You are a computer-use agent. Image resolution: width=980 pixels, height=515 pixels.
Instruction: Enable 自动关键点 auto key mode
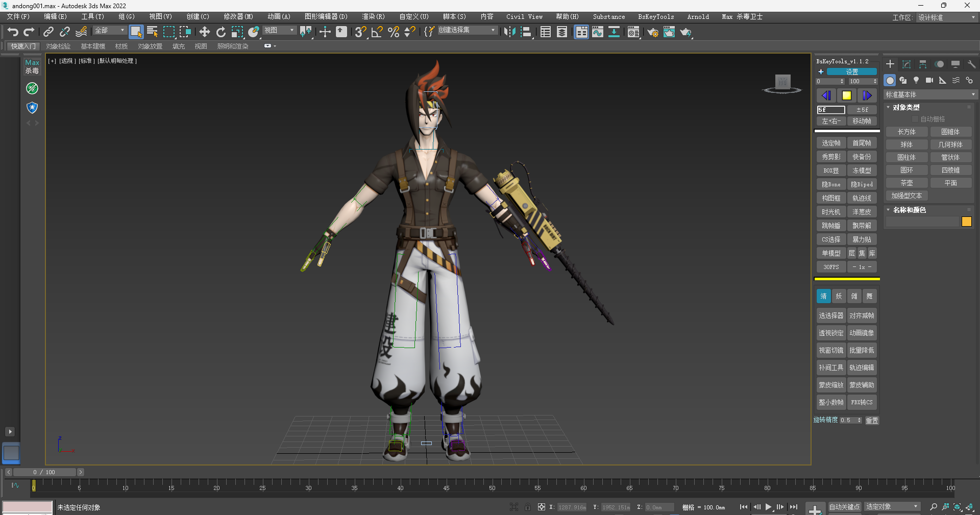(845, 507)
